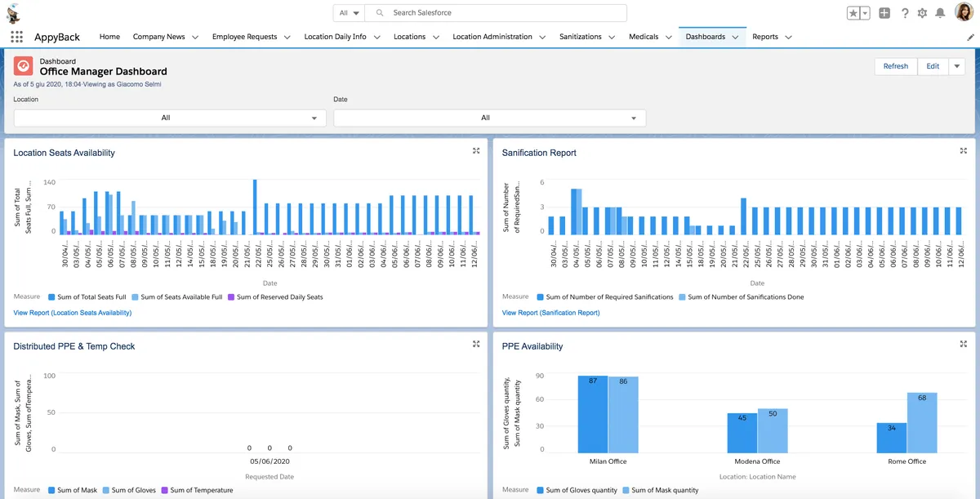Open the Reports tab
The width and height of the screenshot is (980, 499).
click(x=765, y=37)
